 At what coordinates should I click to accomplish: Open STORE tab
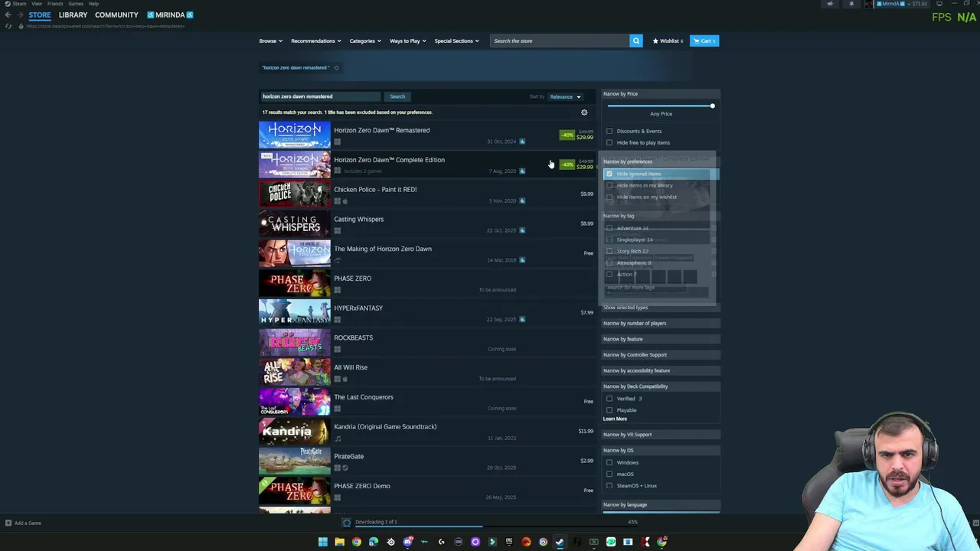[x=40, y=15]
